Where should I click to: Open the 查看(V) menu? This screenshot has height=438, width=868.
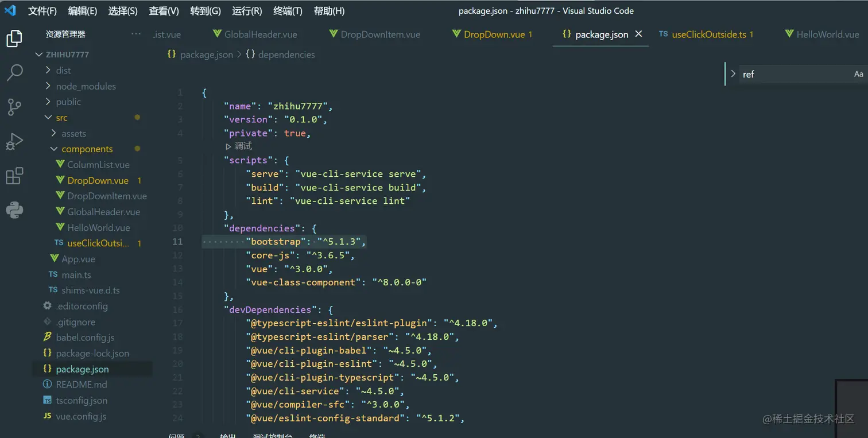point(164,11)
